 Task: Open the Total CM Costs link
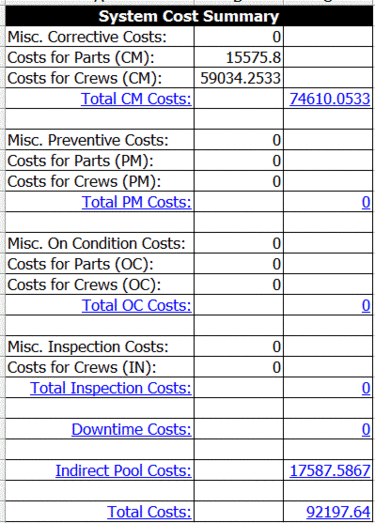(136, 99)
